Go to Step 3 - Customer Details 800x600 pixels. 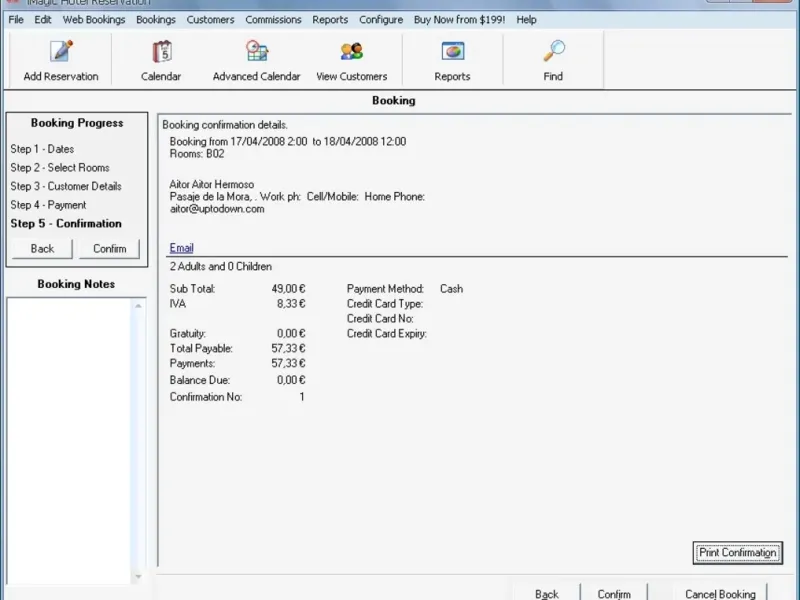point(66,186)
